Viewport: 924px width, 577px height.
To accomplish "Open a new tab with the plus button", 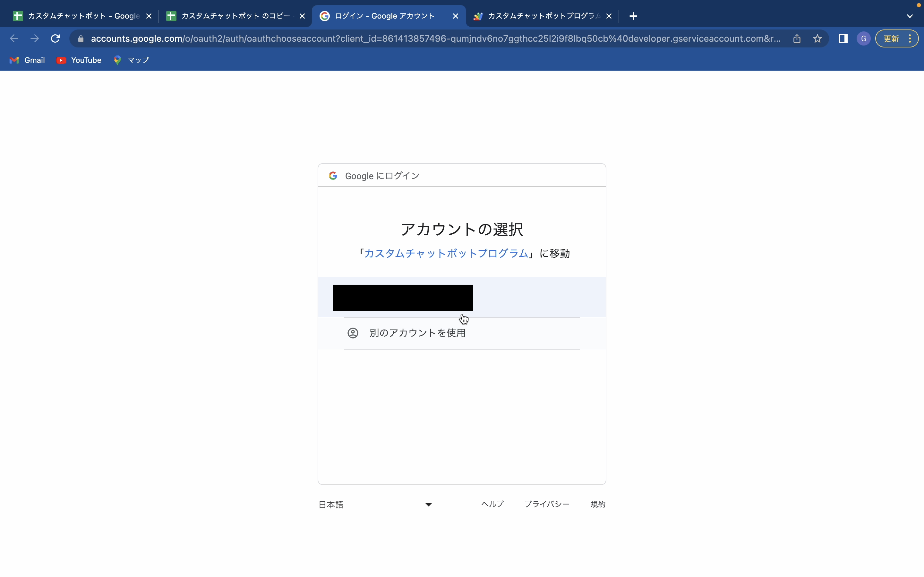I will pos(633,16).
